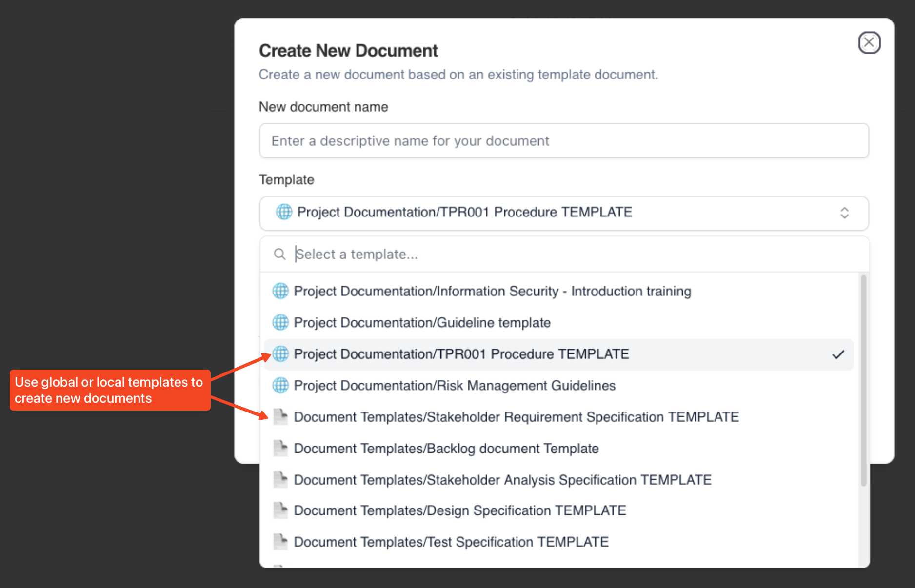Click globe icon beside Information Security training
Viewport: 915px width, 588px height.
coord(280,291)
